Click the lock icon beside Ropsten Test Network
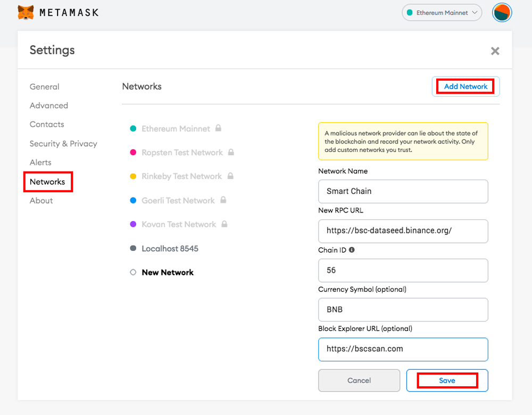532x415 pixels. pyautogui.click(x=231, y=152)
